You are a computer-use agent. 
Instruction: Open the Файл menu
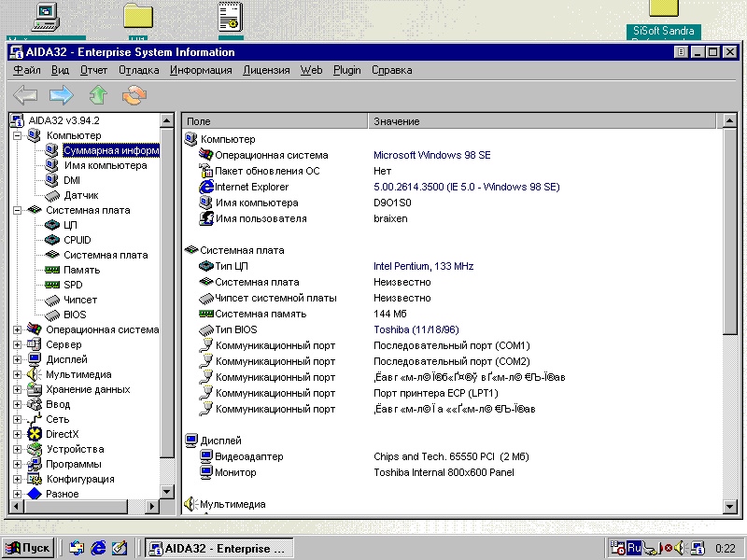[x=27, y=70]
